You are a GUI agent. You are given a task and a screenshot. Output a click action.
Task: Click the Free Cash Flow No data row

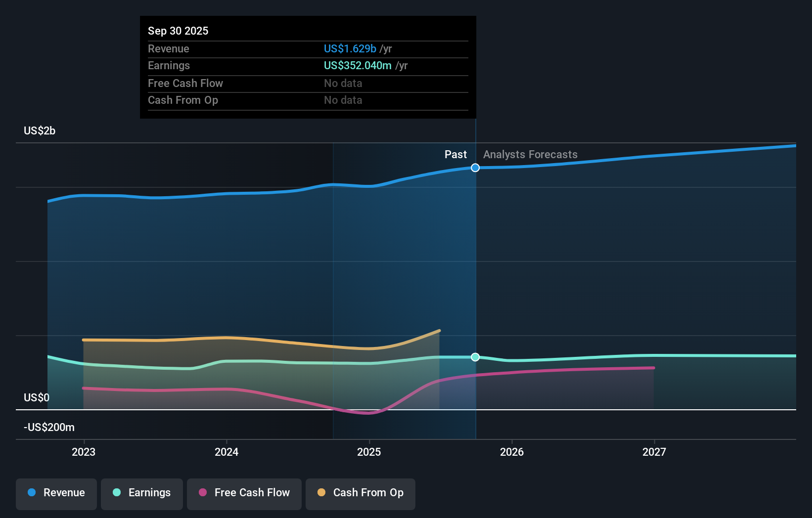(343, 83)
